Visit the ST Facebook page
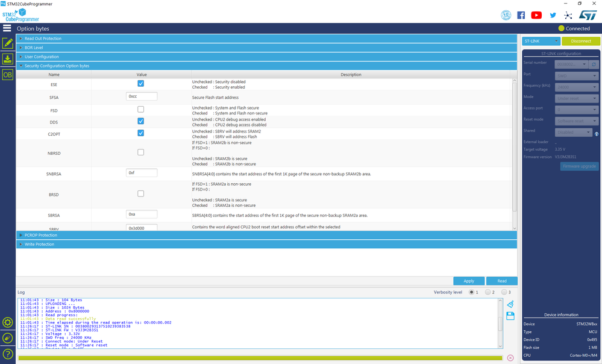This screenshot has height=364, width=602. [x=521, y=15]
